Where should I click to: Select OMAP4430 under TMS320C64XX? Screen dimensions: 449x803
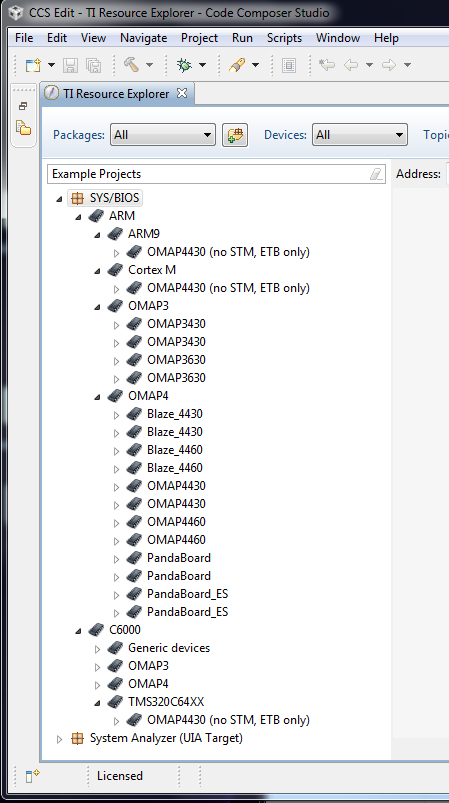coord(228,720)
